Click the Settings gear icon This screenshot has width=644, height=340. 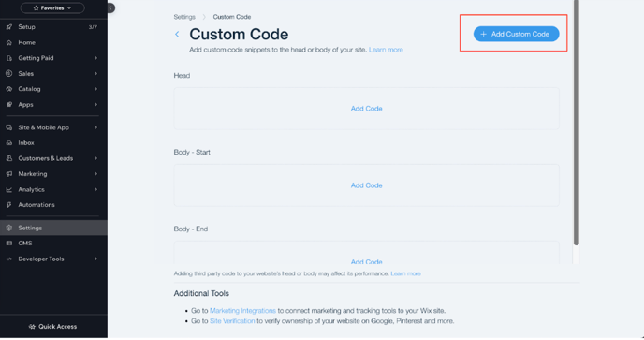(9, 228)
